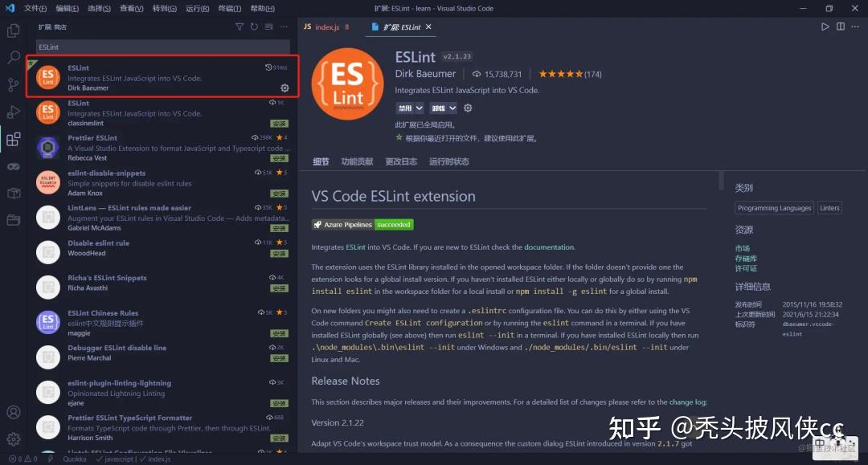Click the Programming Languages category tag
Viewport: 868px width, 465px height.
[774, 208]
